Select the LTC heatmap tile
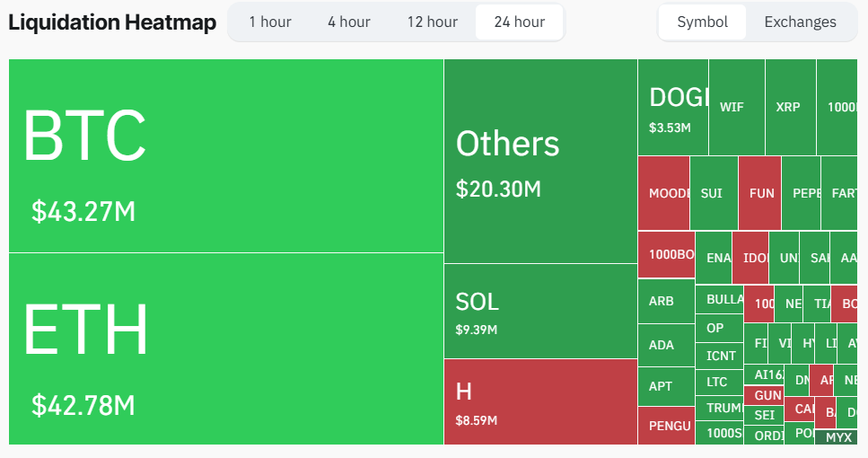868x458 pixels. pos(719,382)
